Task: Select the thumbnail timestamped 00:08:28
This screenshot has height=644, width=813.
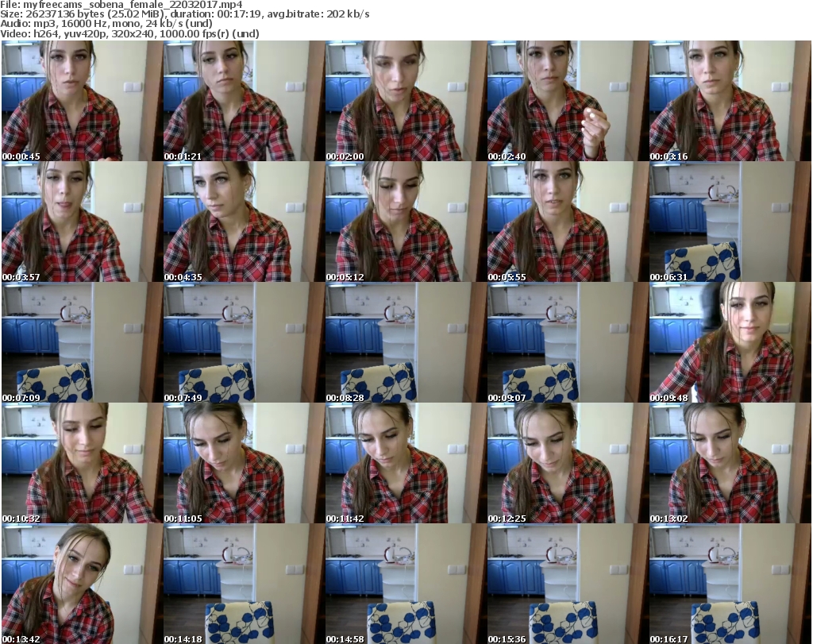Action: (x=406, y=342)
